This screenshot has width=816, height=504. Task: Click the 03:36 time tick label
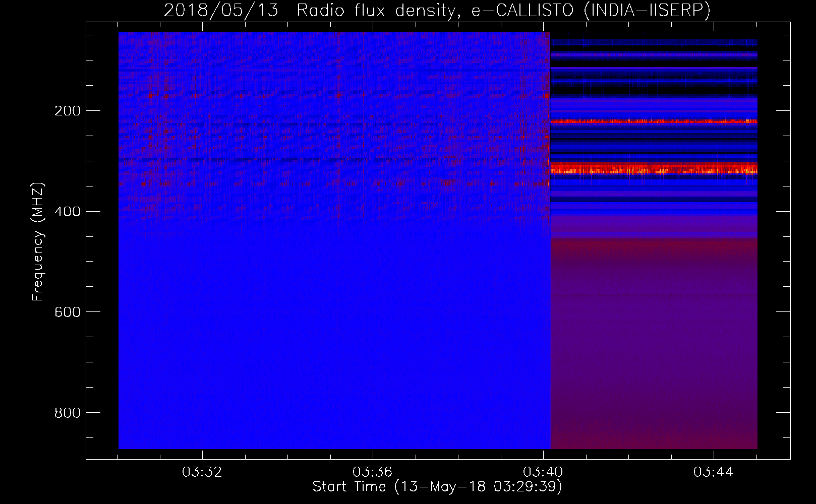tap(373, 472)
